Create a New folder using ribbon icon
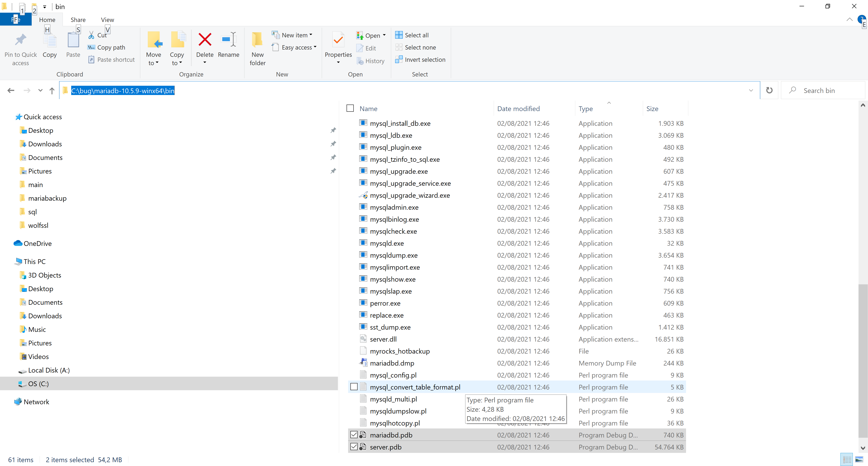Image resolution: width=868 pixels, height=466 pixels. pyautogui.click(x=257, y=40)
